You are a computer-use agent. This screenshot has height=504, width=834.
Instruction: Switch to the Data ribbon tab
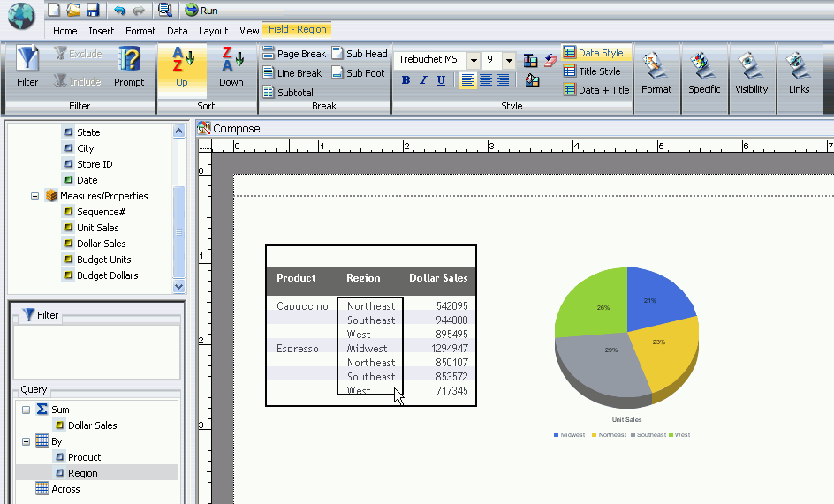[177, 31]
